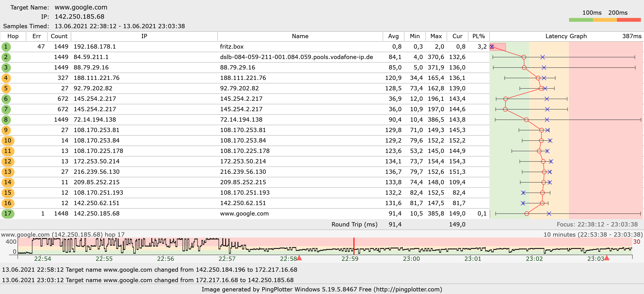
Task: Select the orange hop 10 circle icon
Action: [x=8, y=141]
